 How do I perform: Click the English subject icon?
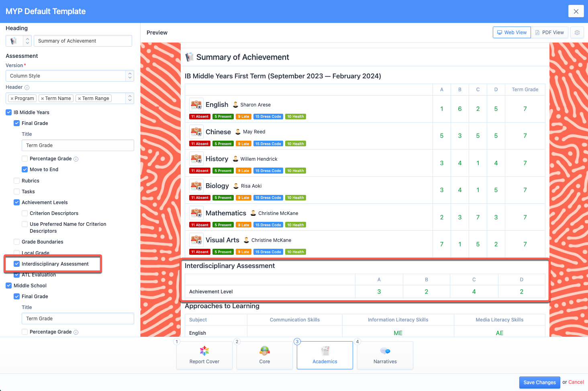(196, 105)
